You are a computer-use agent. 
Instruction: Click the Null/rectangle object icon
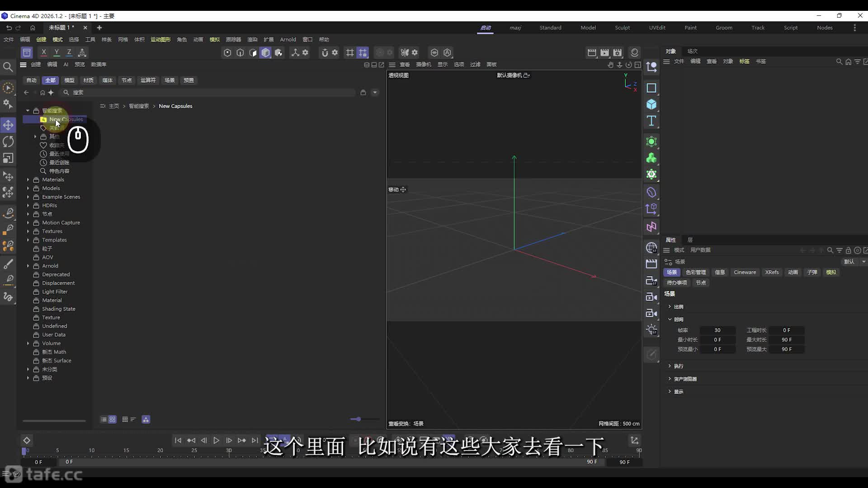(x=651, y=88)
